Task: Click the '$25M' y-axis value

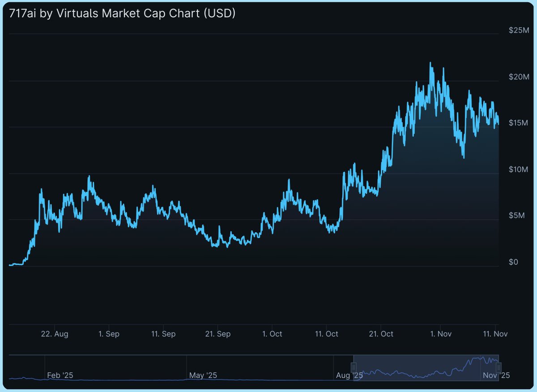Action: 518,30
